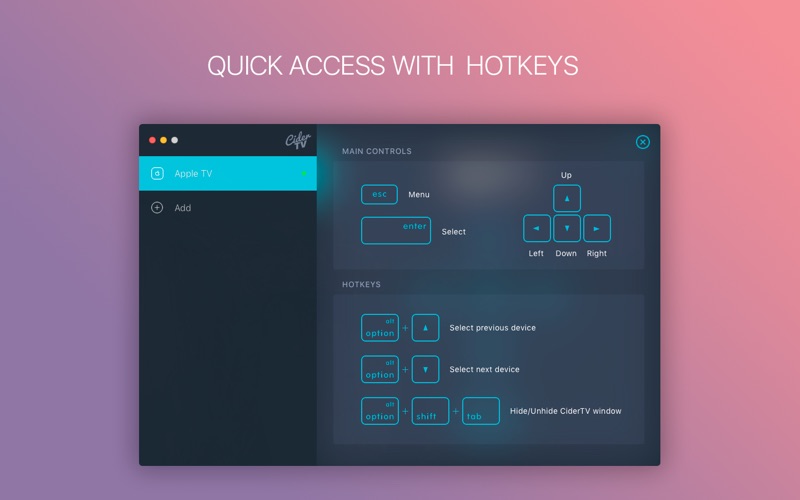Click the Apple TV device icon
This screenshot has height=500, width=800.
157,173
